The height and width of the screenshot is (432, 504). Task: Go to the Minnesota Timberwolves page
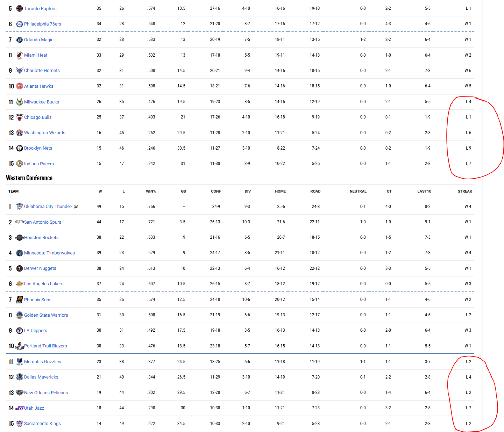pos(49,253)
